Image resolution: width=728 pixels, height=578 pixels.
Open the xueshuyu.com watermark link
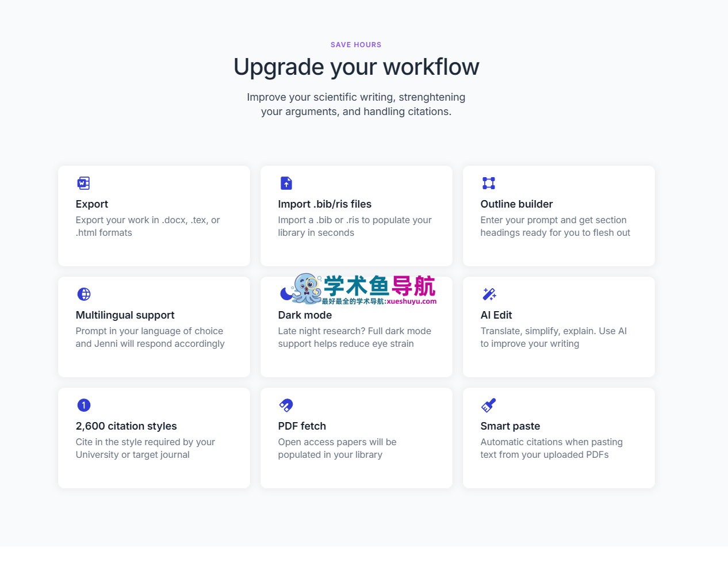411,301
